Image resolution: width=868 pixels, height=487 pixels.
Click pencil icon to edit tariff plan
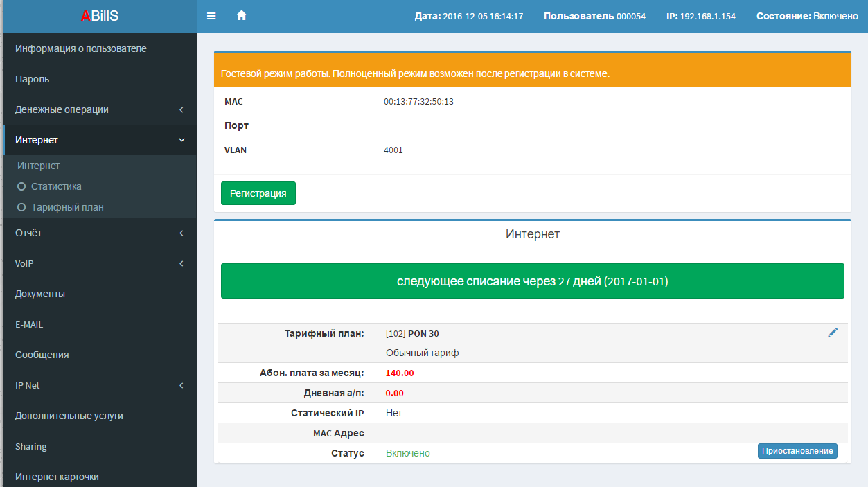pyautogui.click(x=833, y=333)
